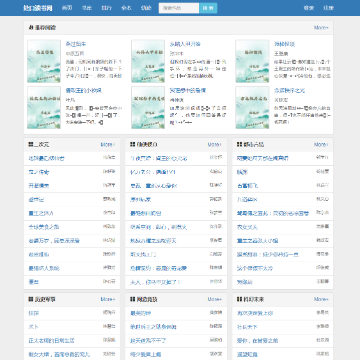Open More+ in right panel above 科幻未来
This screenshot has height=360, width=360.
pos(321,145)
